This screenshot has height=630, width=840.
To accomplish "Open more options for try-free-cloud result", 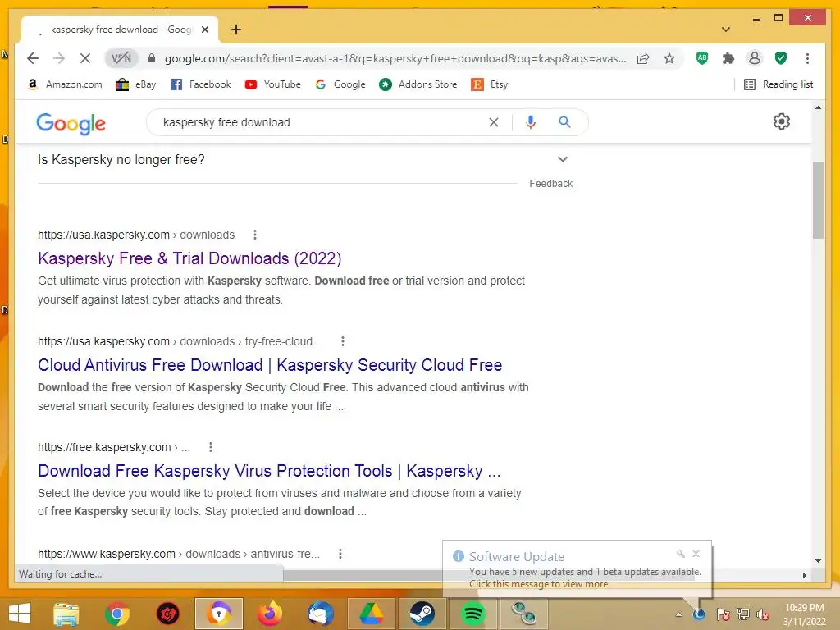I will click(343, 341).
